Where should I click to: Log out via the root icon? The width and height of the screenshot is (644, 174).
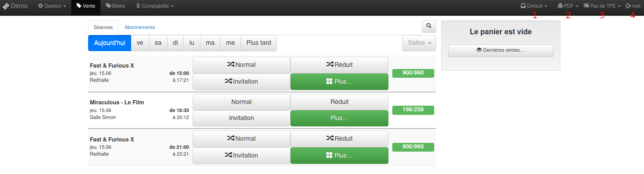[633, 6]
